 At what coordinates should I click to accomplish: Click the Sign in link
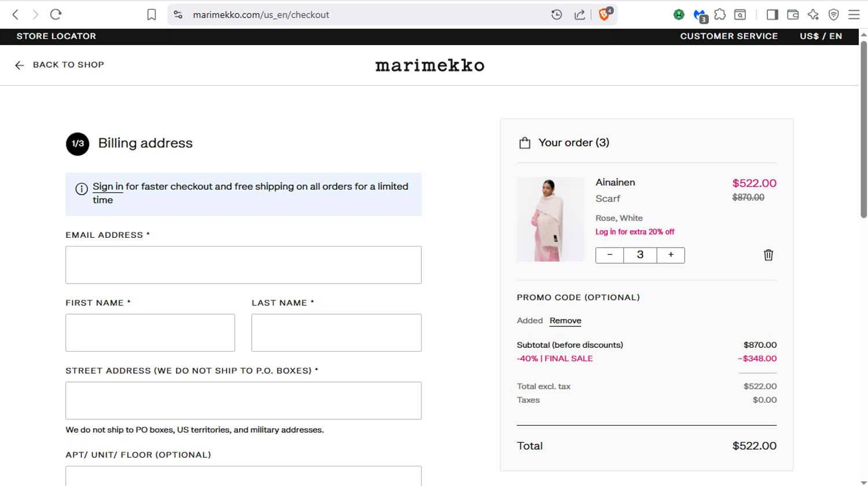pyautogui.click(x=108, y=186)
